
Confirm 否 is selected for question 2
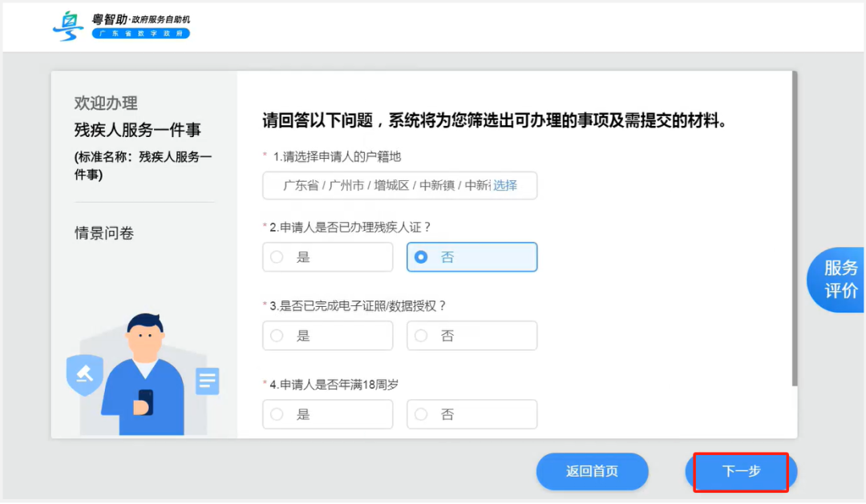click(471, 256)
